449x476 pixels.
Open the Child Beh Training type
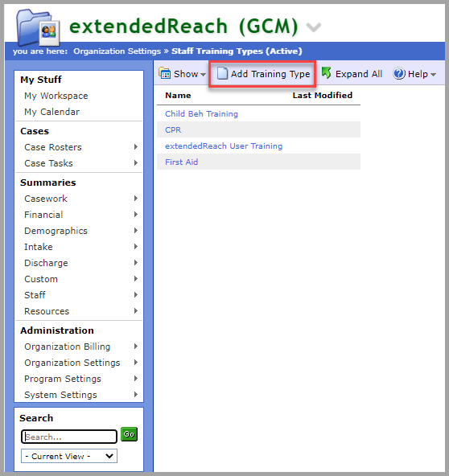(201, 114)
